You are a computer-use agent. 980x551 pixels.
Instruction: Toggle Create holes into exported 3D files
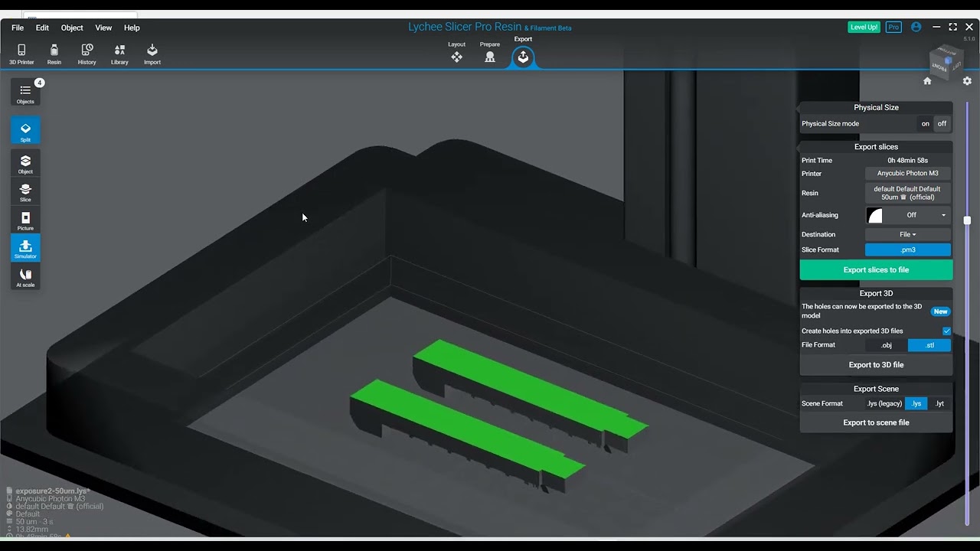[x=946, y=331]
